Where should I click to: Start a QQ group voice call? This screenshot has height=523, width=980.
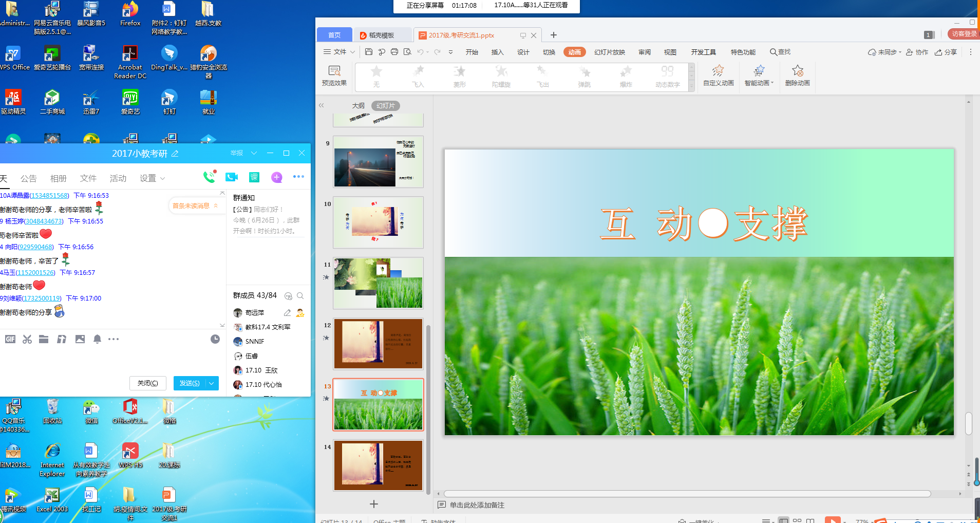pos(209,177)
